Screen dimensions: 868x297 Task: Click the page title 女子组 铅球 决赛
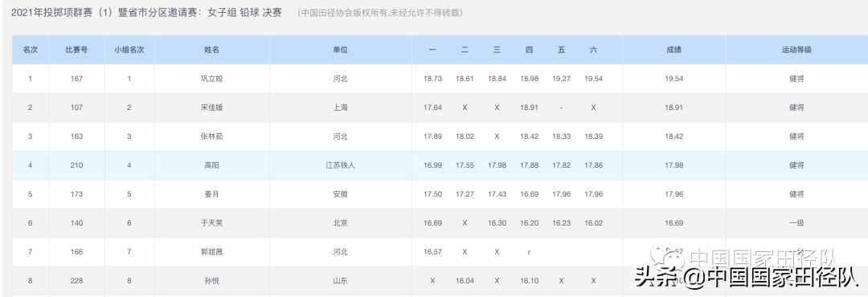244,12
